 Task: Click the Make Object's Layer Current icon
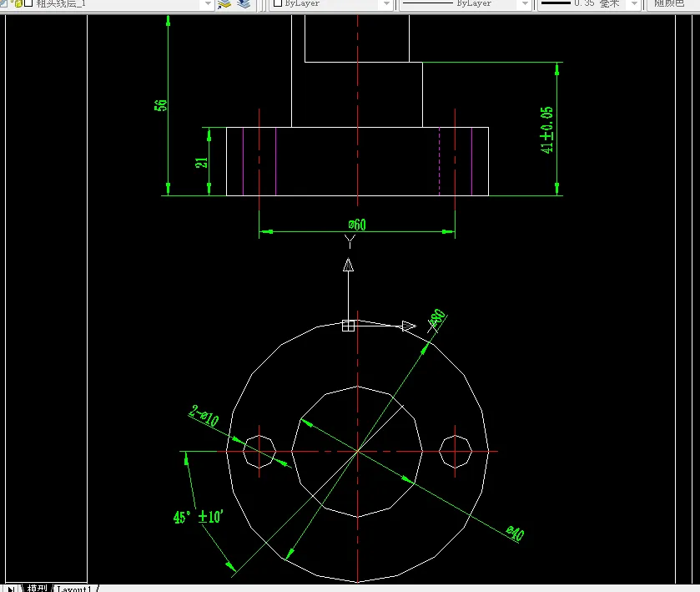[x=224, y=4]
